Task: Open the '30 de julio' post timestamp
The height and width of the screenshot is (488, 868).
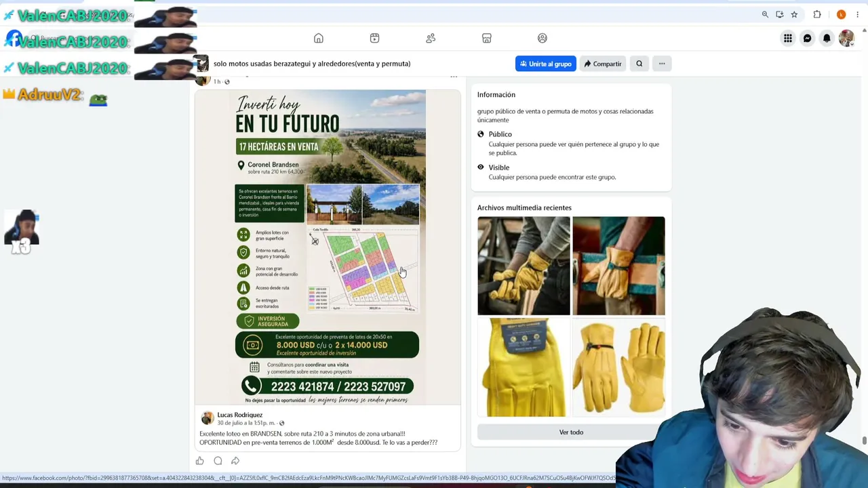Action: (247, 423)
